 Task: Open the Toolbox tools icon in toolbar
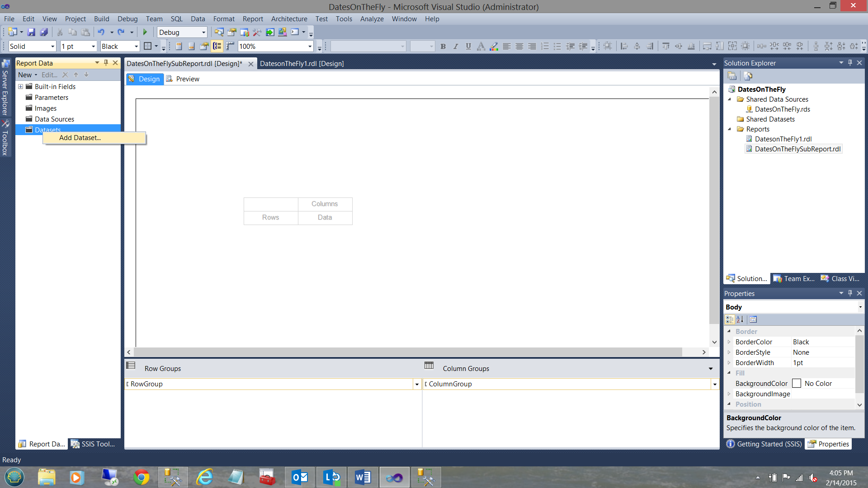[257, 32]
